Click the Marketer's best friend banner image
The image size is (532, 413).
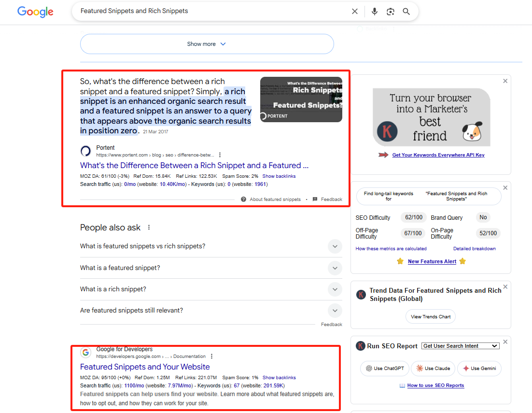431,117
